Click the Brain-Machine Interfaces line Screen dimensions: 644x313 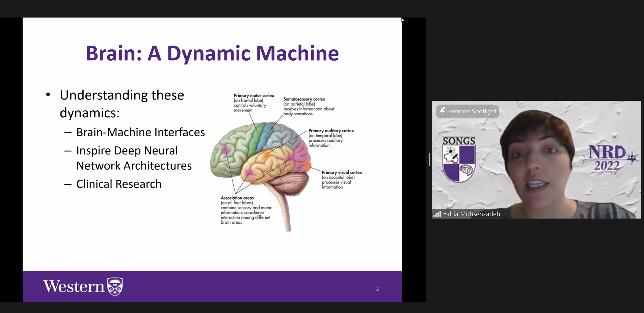pyautogui.click(x=140, y=132)
